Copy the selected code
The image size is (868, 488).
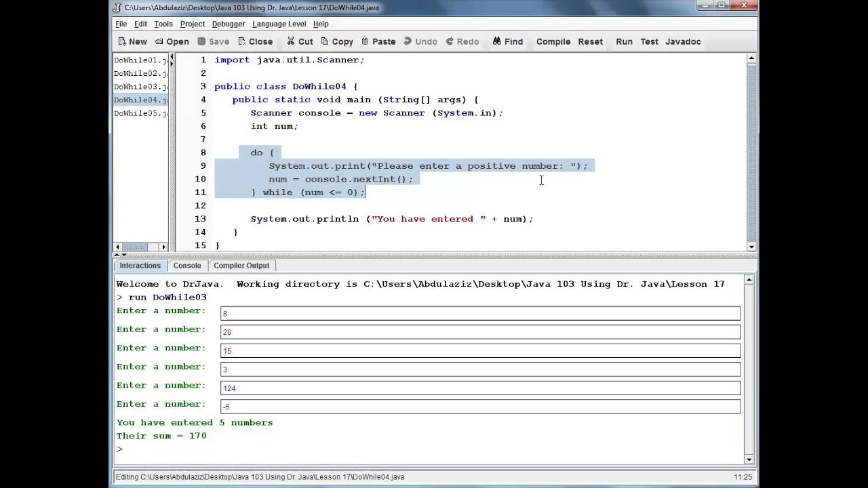336,41
